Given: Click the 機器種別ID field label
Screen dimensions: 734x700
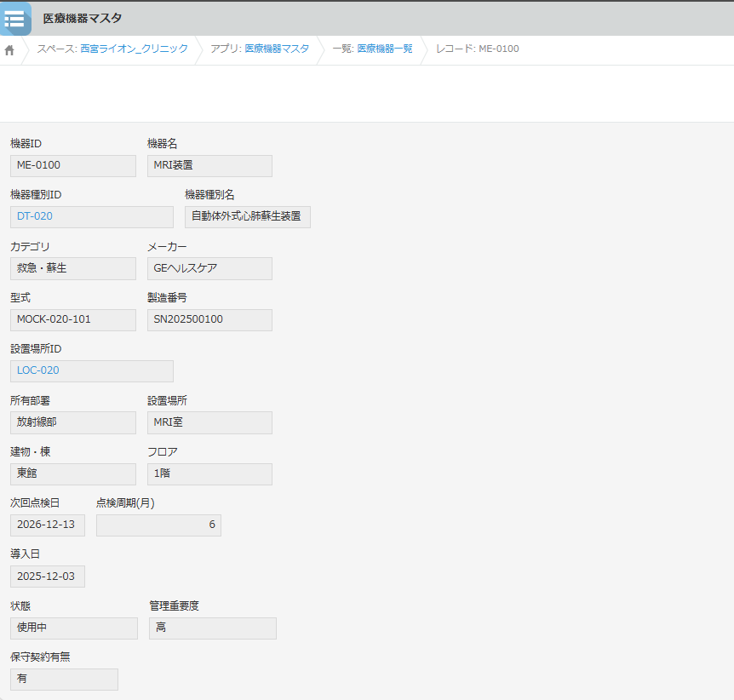Looking at the screenshot, I should [x=36, y=195].
